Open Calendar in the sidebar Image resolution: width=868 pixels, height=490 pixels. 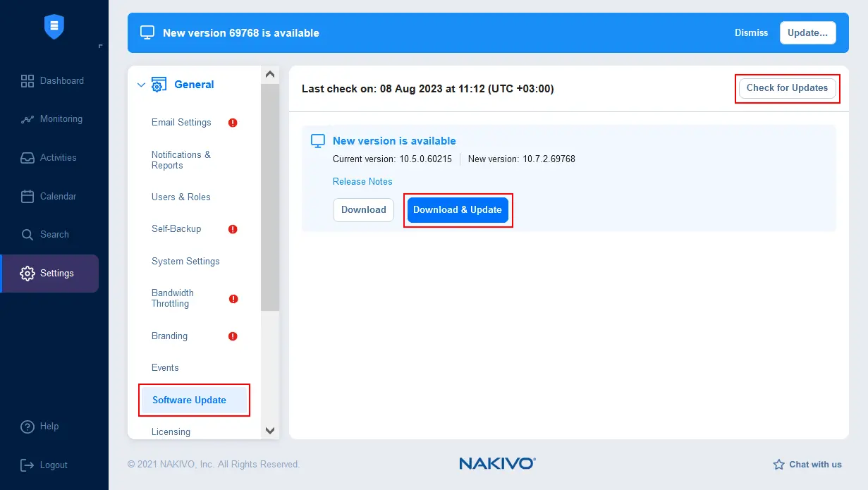tap(49, 197)
